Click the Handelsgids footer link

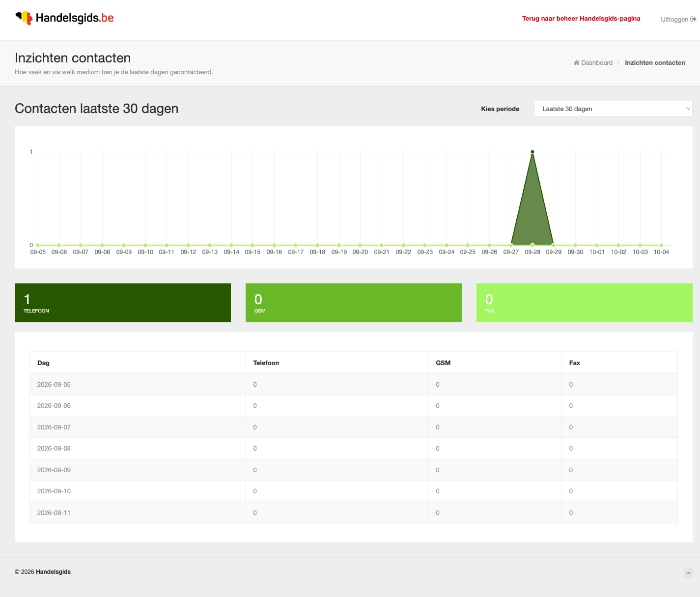pyautogui.click(x=53, y=572)
